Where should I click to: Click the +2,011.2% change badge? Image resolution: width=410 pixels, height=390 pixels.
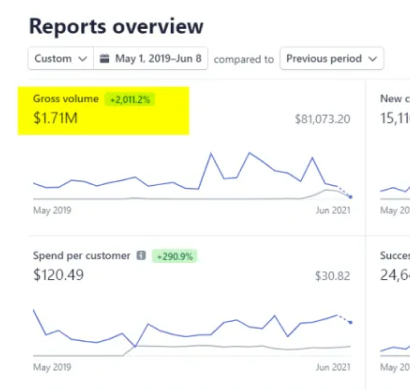tap(130, 100)
